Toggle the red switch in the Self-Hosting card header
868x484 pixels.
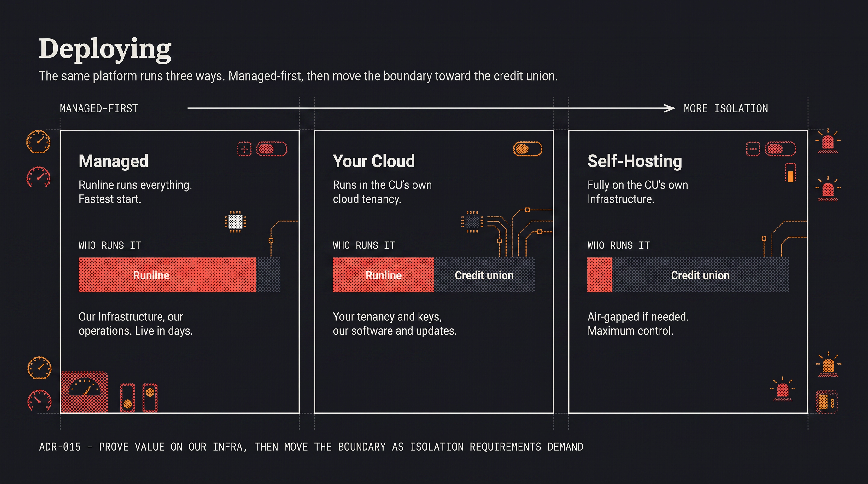pyautogui.click(x=780, y=149)
